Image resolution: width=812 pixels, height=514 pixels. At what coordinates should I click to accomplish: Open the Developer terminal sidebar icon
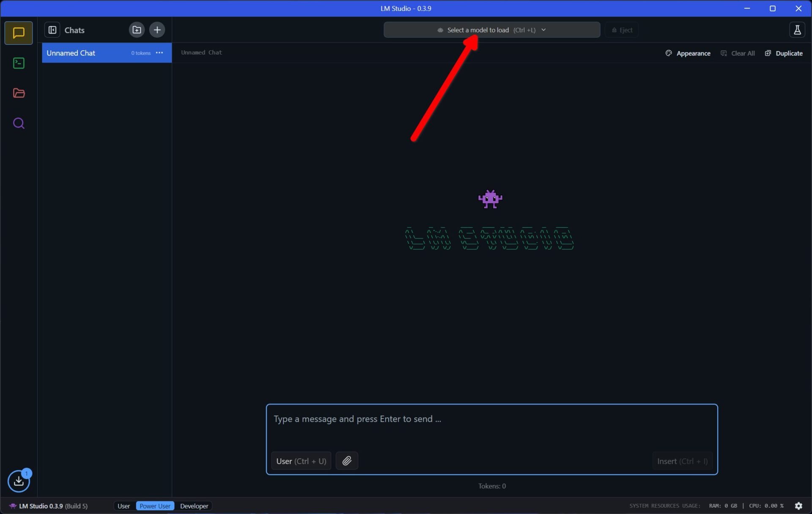(x=19, y=63)
